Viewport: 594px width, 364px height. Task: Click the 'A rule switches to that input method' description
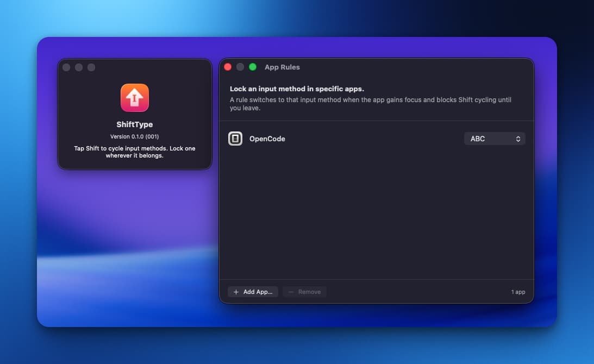tap(371, 104)
